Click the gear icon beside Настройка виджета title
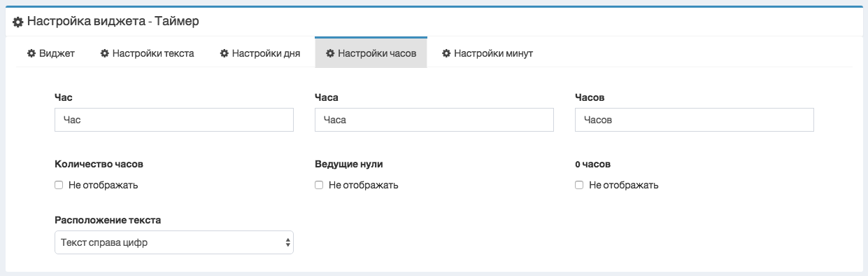Image resolution: width=868 pixels, height=276 pixels. (18, 22)
